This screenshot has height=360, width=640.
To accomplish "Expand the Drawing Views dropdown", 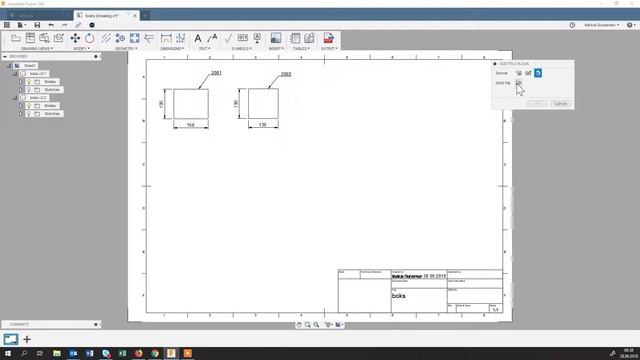I will pyautogui.click(x=37, y=49).
